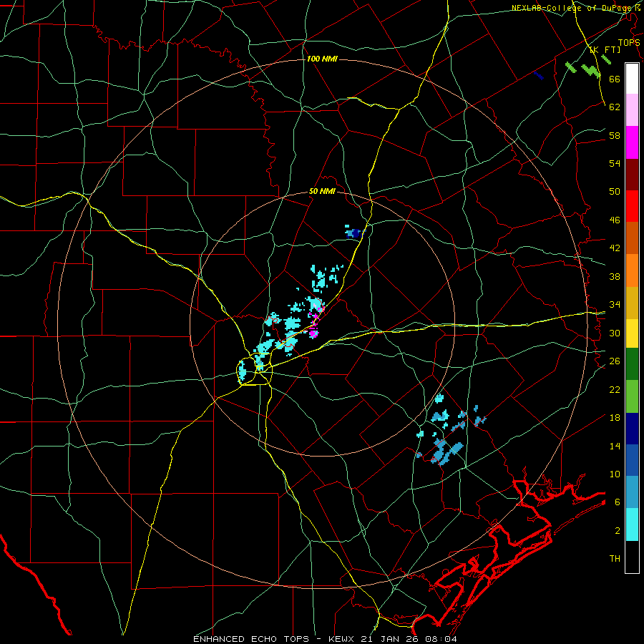Click the legend value "26"
The image size is (644, 644).
[x=615, y=361]
